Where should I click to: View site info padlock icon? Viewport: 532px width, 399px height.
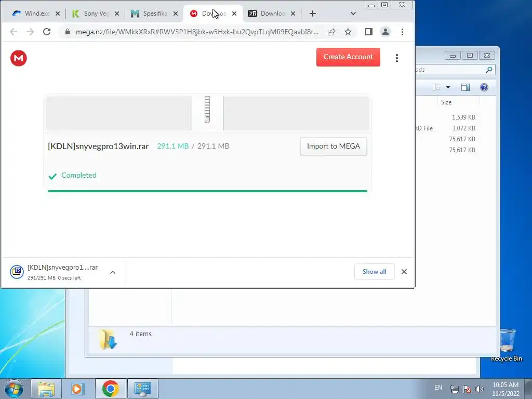point(68,32)
